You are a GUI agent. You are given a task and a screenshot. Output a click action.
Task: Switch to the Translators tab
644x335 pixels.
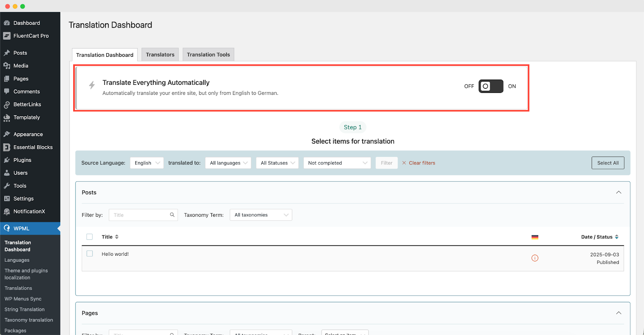(x=160, y=55)
